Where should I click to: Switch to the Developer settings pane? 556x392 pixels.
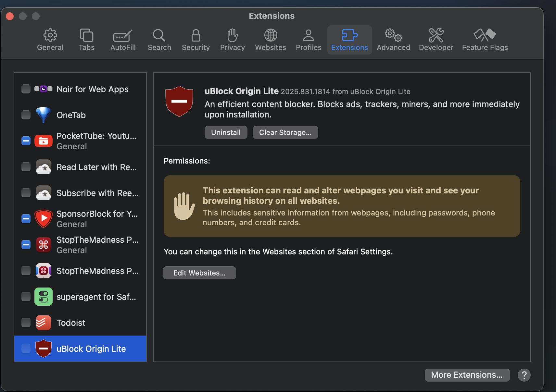(436, 40)
